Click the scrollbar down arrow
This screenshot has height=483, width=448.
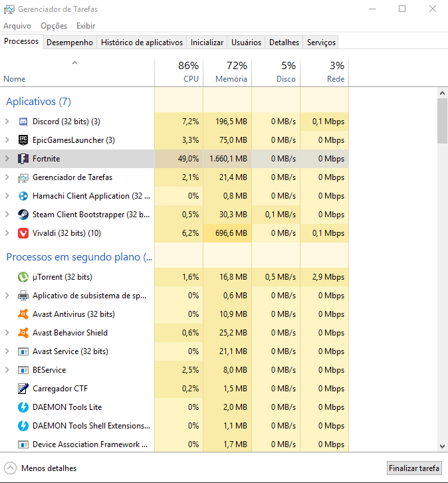pos(442,446)
